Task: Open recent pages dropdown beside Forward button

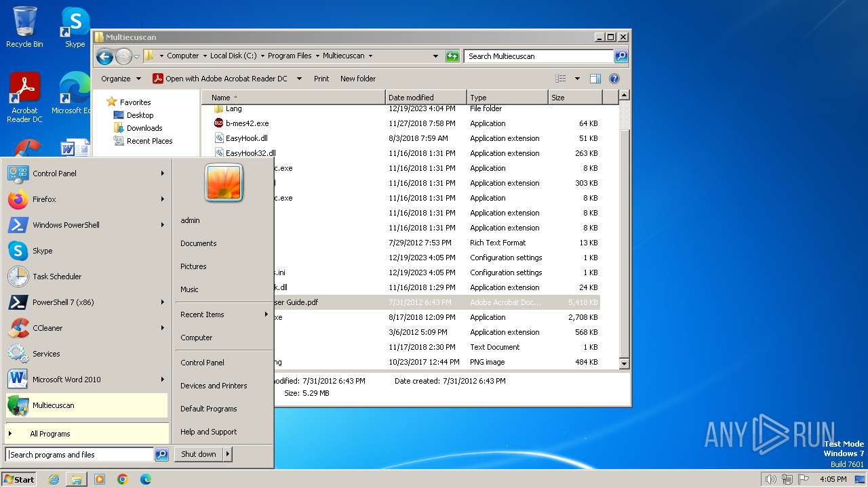Action: pyautogui.click(x=137, y=56)
